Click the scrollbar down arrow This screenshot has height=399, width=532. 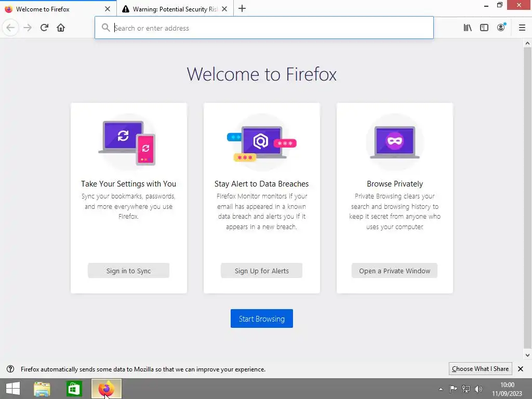click(x=527, y=355)
